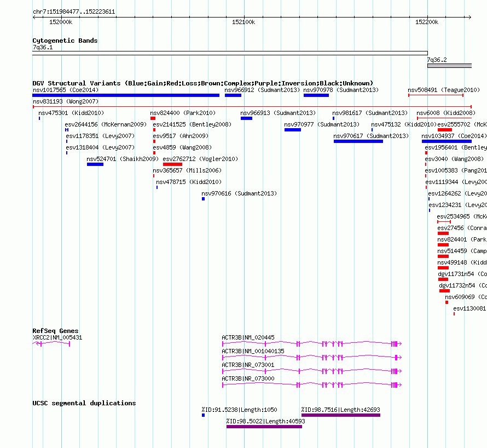487x448 pixels.
Task: Select the 152200k ruler tick label
Action: click(427, 22)
